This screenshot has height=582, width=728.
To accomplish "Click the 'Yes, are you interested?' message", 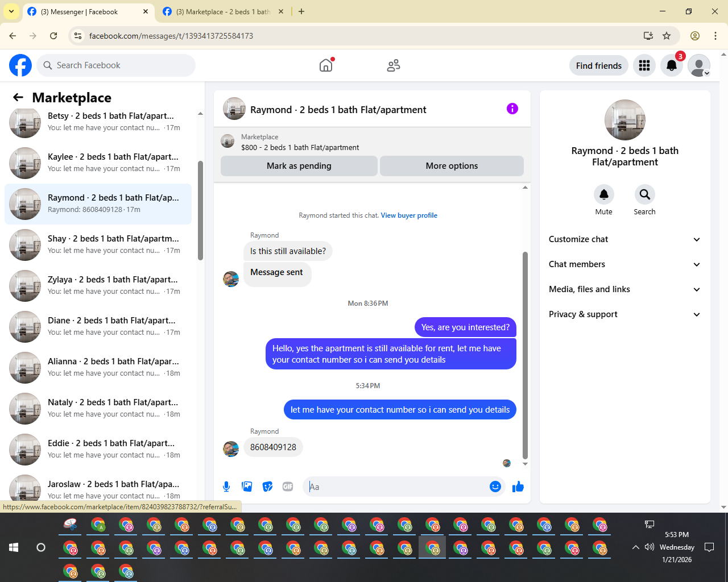I will 465,327.
